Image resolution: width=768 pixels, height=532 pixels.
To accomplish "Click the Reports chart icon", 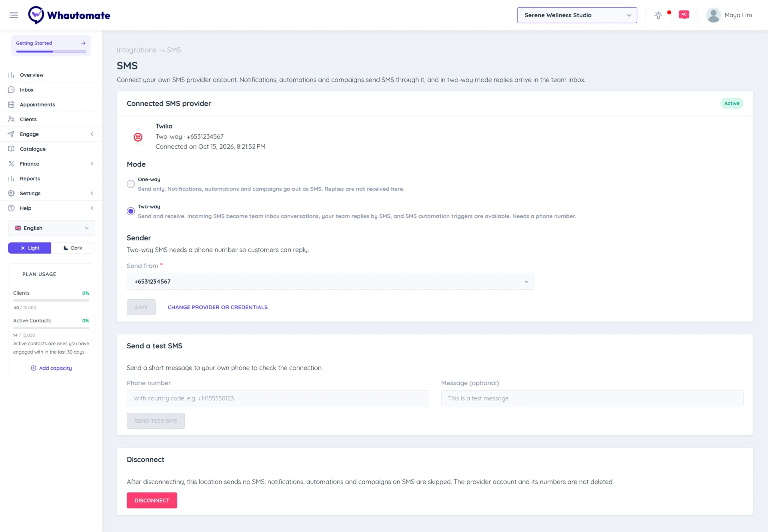I will click(x=11, y=179).
